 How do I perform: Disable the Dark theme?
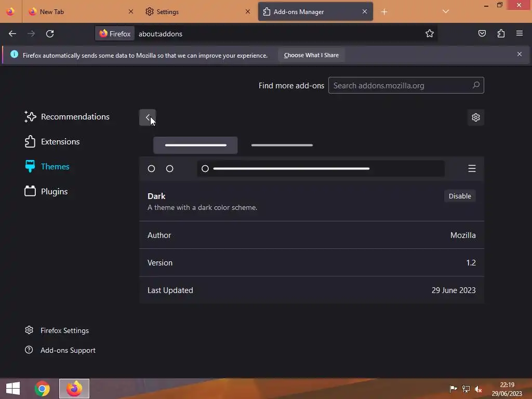point(460,196)
